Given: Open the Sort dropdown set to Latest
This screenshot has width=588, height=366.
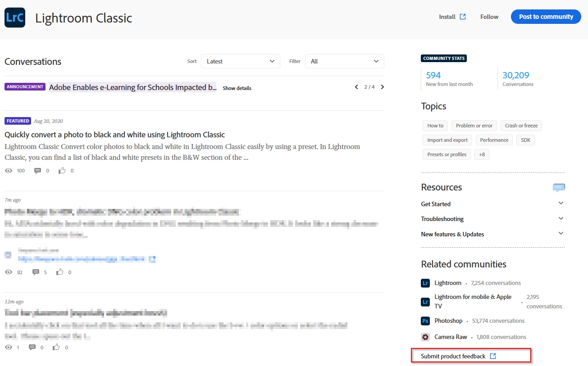Looking at the screenshot, I should pyautogui.click(x=241, y=61).
